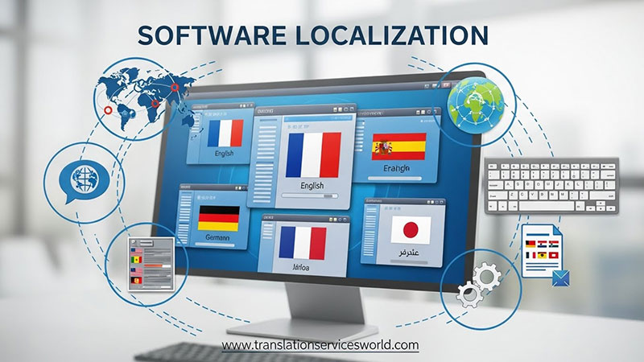Click the Germann label
644x362 pixels.
[217, 237]
